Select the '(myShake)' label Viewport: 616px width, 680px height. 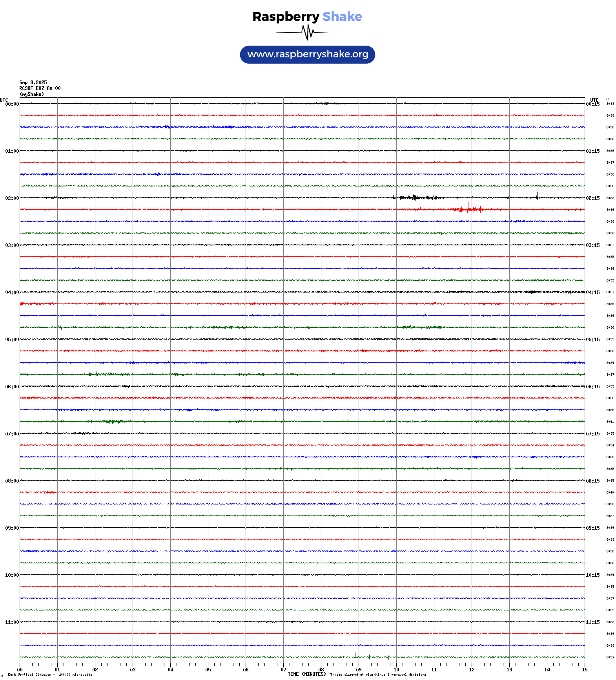32,94
